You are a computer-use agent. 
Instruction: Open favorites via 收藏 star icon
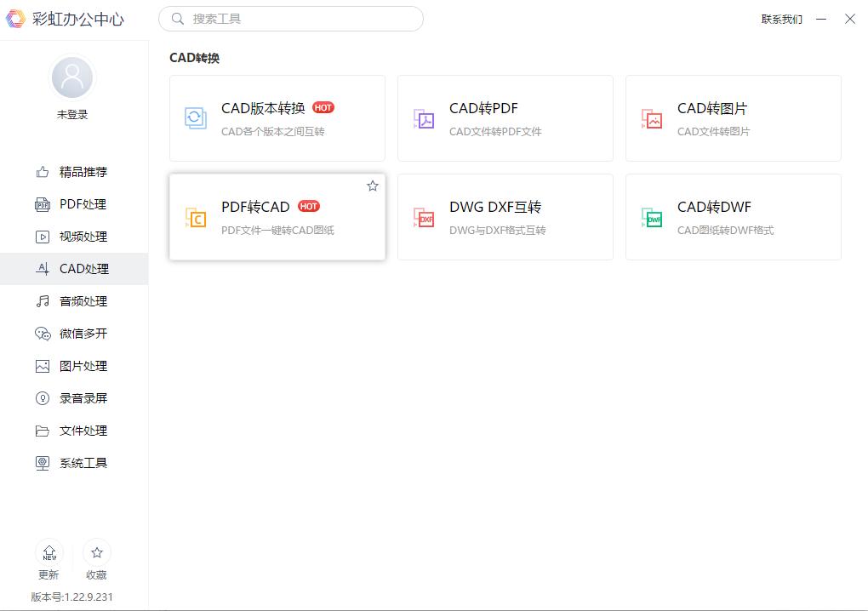97,552
